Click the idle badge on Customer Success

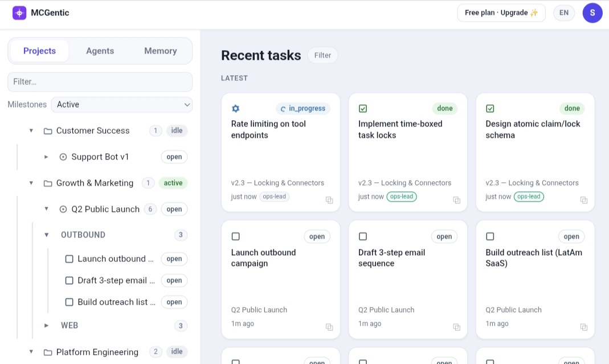pos(177,131)
